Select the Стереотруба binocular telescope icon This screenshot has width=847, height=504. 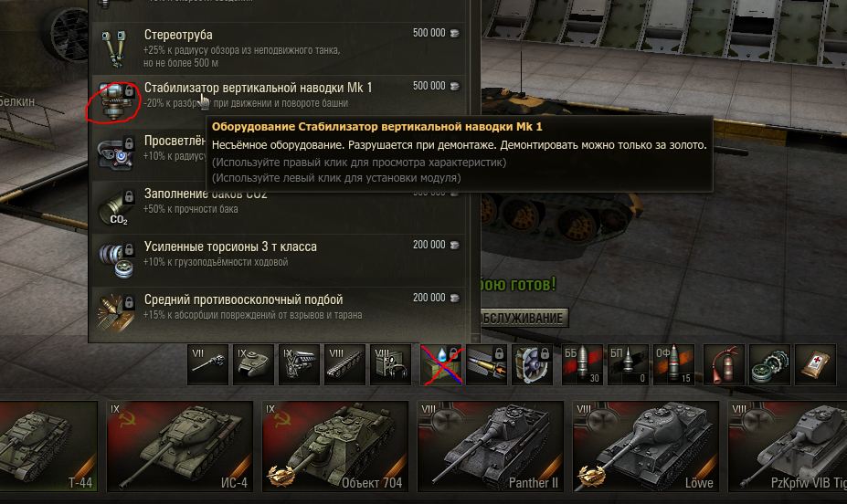(x=115, y=48)
